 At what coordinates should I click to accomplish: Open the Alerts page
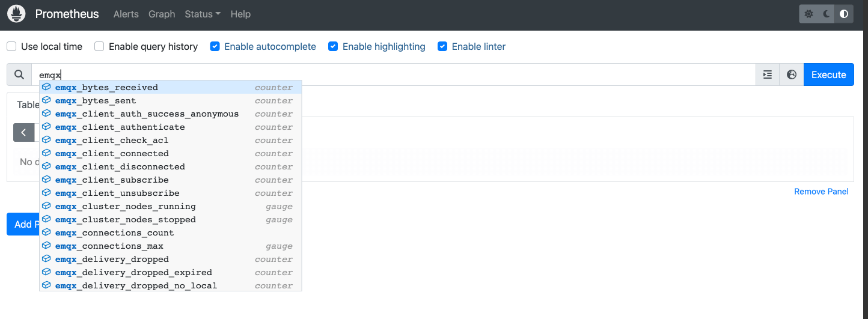(126, 14)
